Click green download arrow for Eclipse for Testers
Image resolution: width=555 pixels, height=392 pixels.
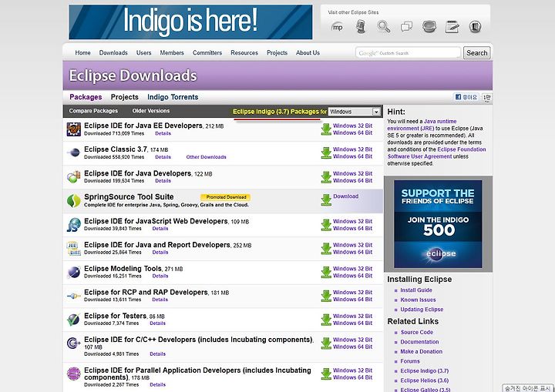coord(326,320)
